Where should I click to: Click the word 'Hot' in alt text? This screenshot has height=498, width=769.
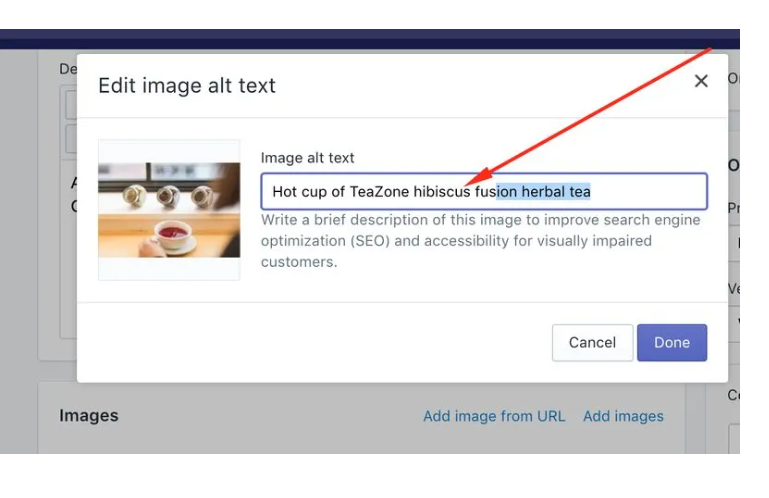(284, 191)
